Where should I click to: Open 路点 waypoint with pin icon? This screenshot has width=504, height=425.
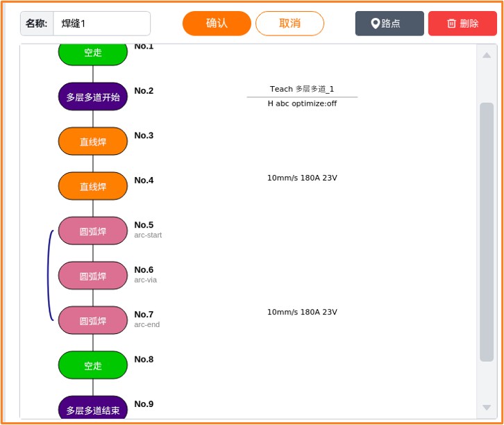(x=389, y=24)
